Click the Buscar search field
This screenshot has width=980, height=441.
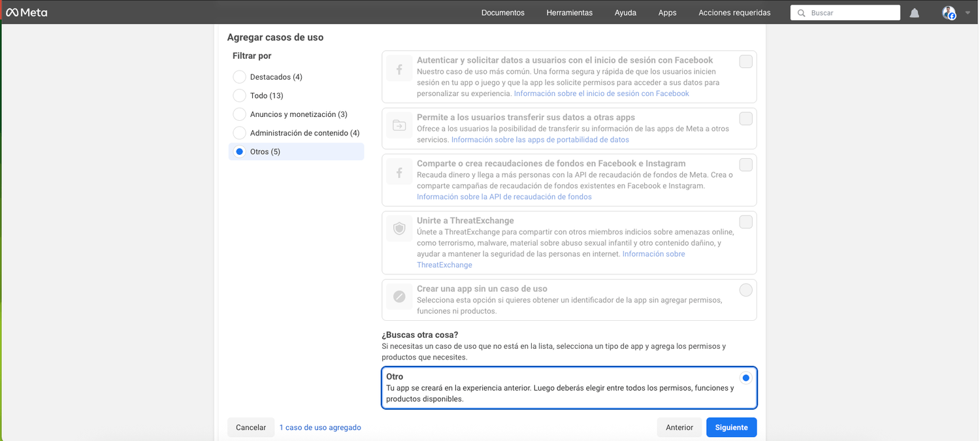click(851, 12)
